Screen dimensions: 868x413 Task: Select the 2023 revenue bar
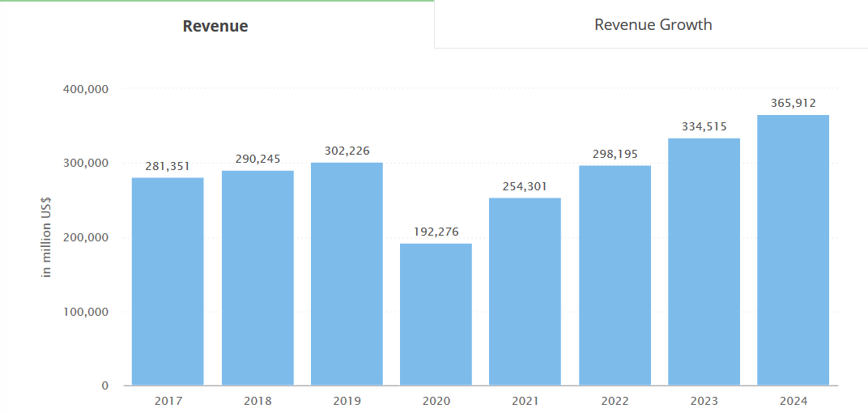704,262
